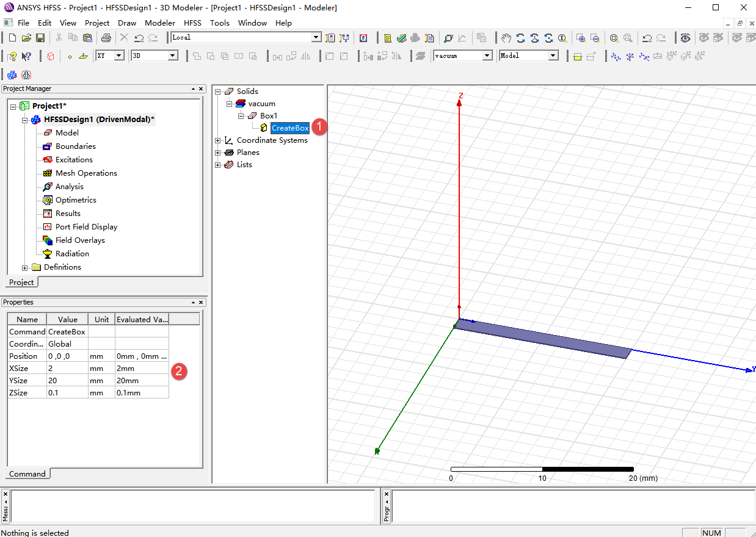The image size is (756, 537).
Task: Select CreateBox in the model tree
Action: [290, 128]
